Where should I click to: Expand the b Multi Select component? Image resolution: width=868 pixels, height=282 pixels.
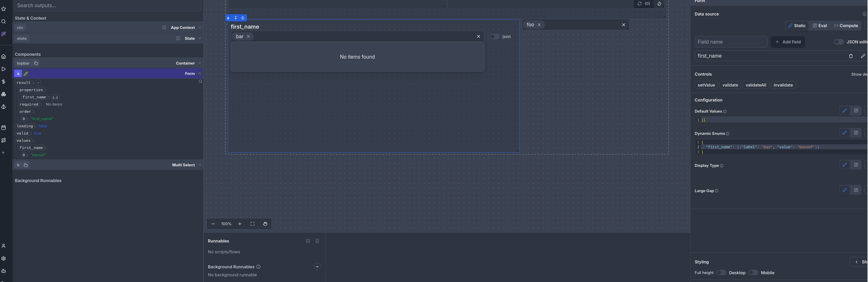[x=200, y=165]
